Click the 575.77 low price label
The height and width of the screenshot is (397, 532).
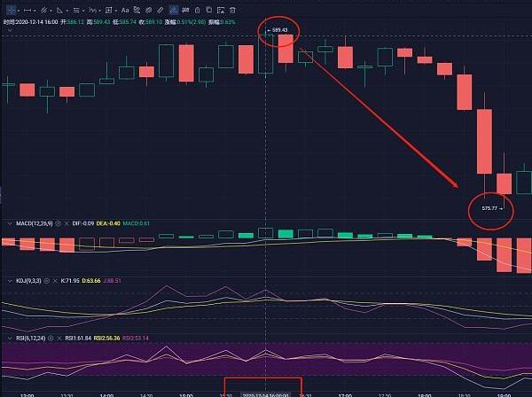click(489, 208)
